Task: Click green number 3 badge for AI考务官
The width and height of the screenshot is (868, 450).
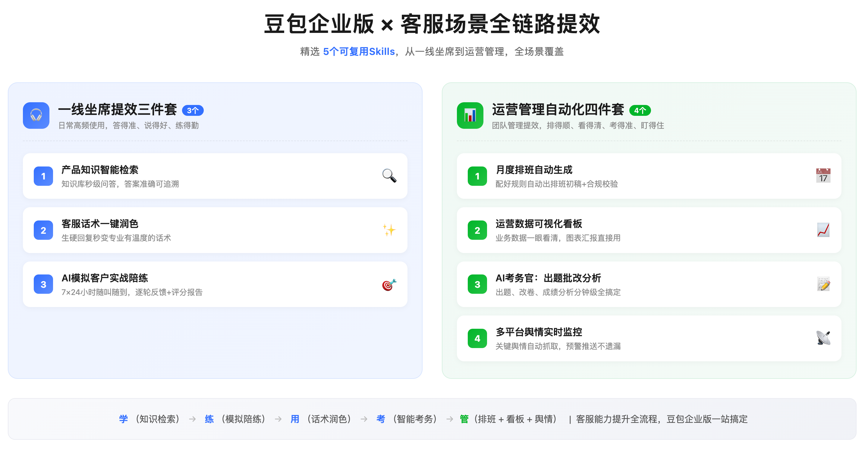Action: (477, 284)
